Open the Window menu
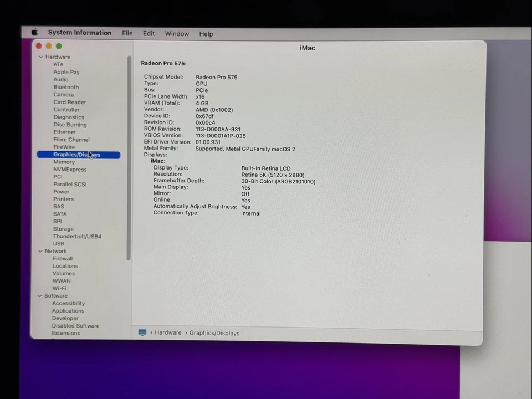The width and height of the screenshot is (532, 399). 177,33
